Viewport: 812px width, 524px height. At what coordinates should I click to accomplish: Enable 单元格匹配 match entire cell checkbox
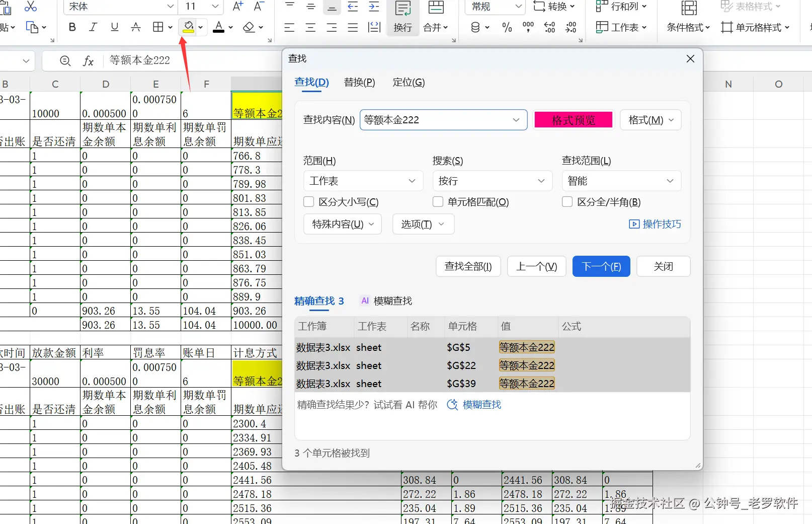pyautogui.click(x=438, y=202)
